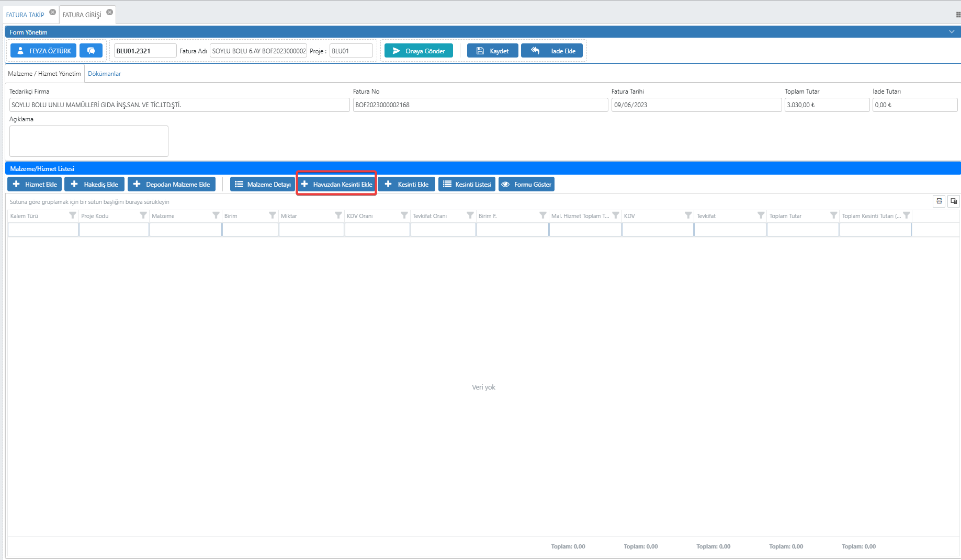Open filter for Malzeme column
This screenshot has height=560, width=961.
coord(216,215)
